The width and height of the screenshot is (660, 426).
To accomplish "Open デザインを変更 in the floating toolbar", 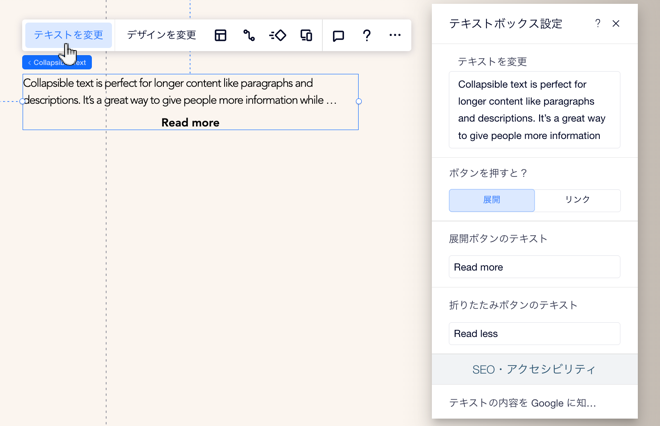I will click(x=162, y=35).
